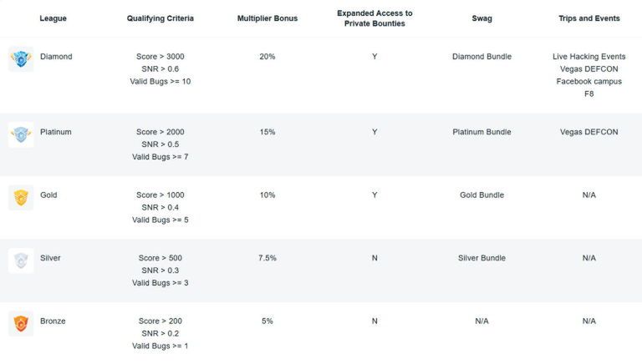The height and width of the screenshot is (364, 642).
Task: Click the Swag column header
Action: tap(481, 18)
